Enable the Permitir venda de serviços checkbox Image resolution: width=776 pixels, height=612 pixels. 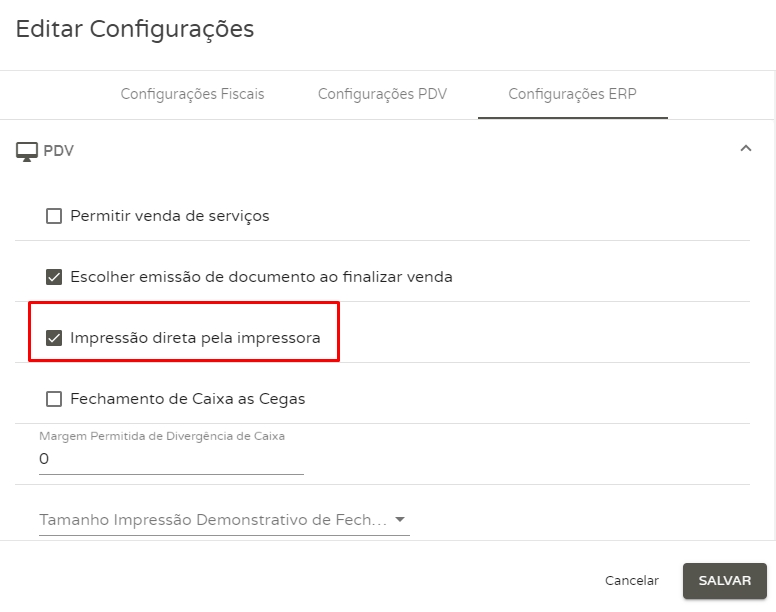click(54, 216)
